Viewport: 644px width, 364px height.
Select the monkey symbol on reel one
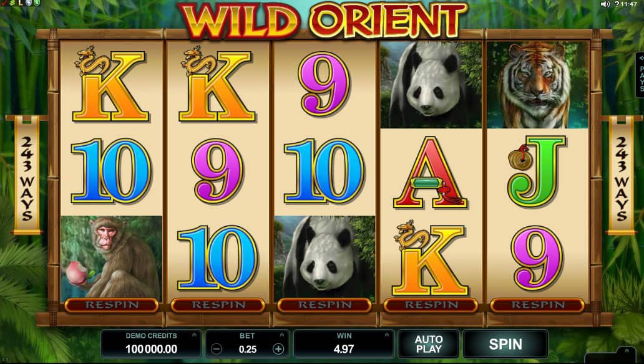tap(111, 258)
